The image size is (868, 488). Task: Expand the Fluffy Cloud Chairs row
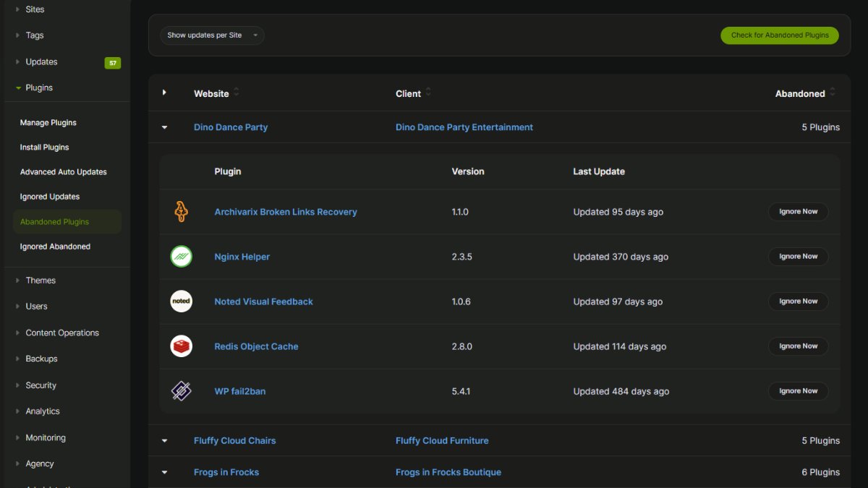click(x=164, y=441)
